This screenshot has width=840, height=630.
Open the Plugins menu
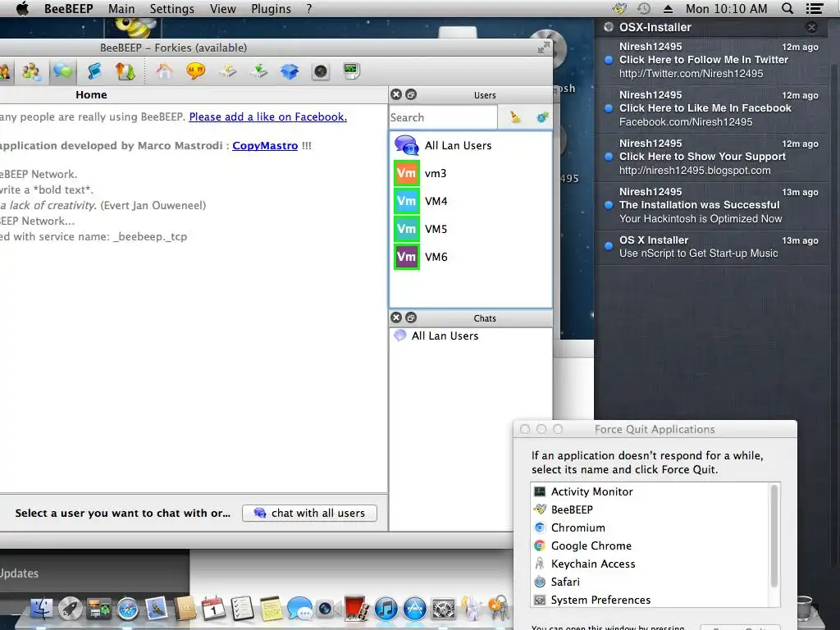[271, 8]
